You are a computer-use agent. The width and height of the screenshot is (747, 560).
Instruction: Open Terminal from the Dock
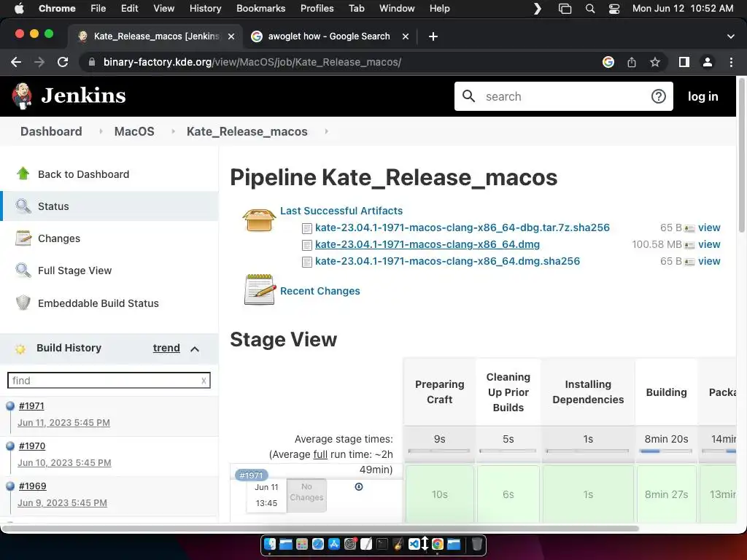click(x=382, y=544)
